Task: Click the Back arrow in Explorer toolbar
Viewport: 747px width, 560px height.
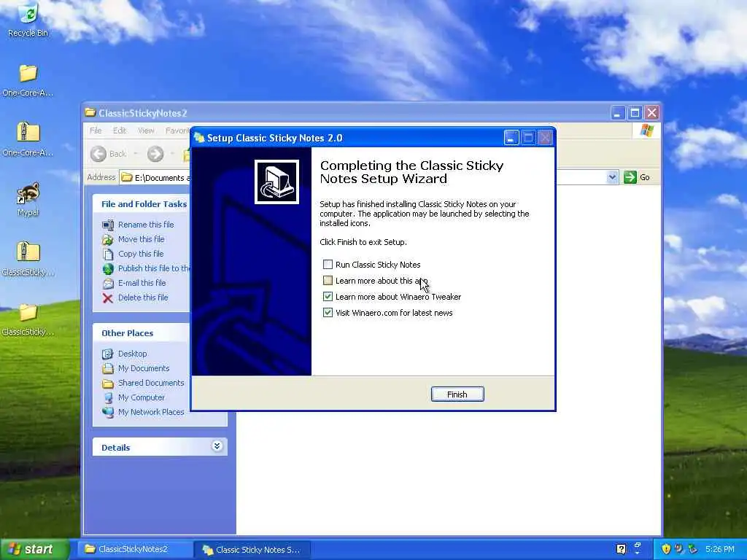Action: (x=98, y=154)
